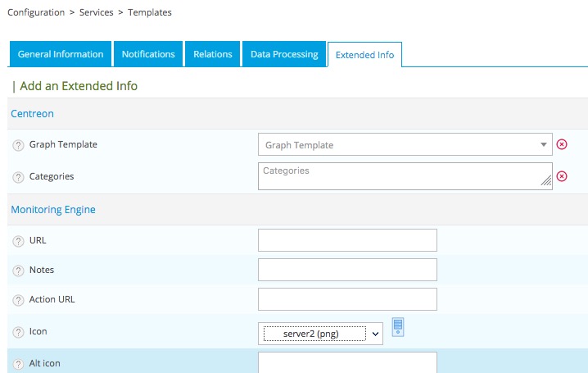
Task: Go to the Relations tab
Action: pyautogui.click(x=212, y=54)
